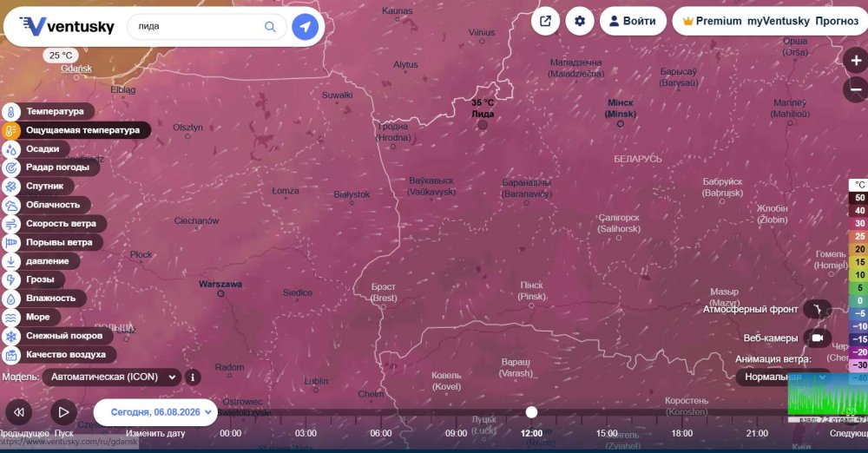Select the Море waves icon
This screenshot has width=868, height=453.
pos(11,318)
